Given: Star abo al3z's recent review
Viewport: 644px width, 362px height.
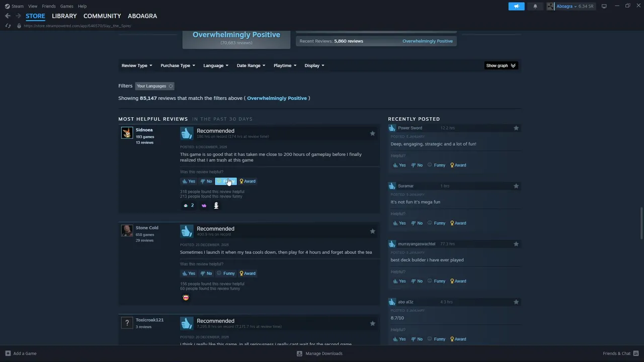Looking at the screenshot, I should click(516, 302).
